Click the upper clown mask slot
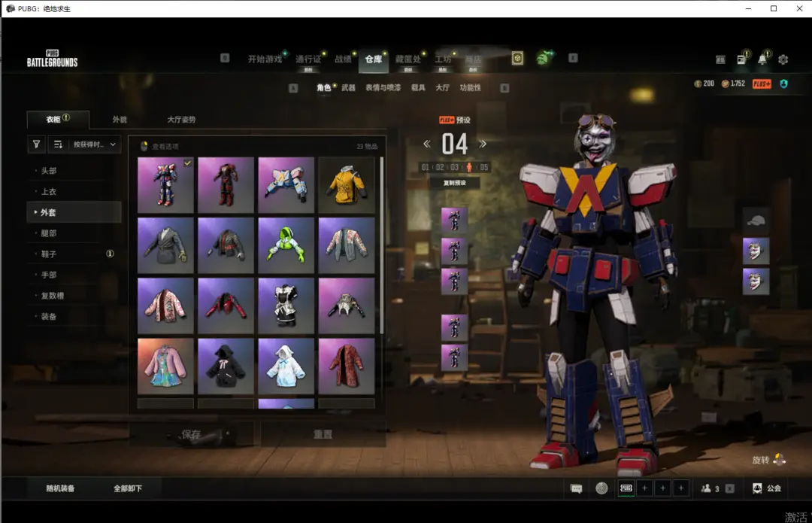This screenshot has width=812, height=523. click(756, 251)
